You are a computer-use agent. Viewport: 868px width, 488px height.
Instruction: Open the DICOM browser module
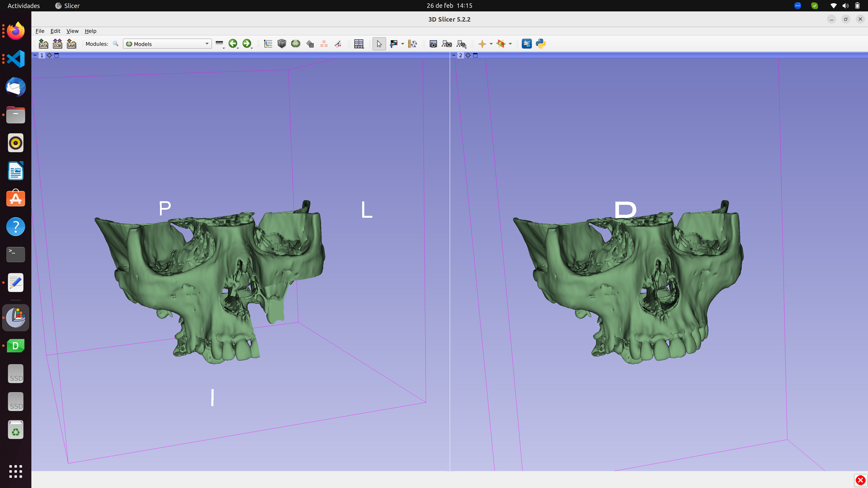(57, 43)
